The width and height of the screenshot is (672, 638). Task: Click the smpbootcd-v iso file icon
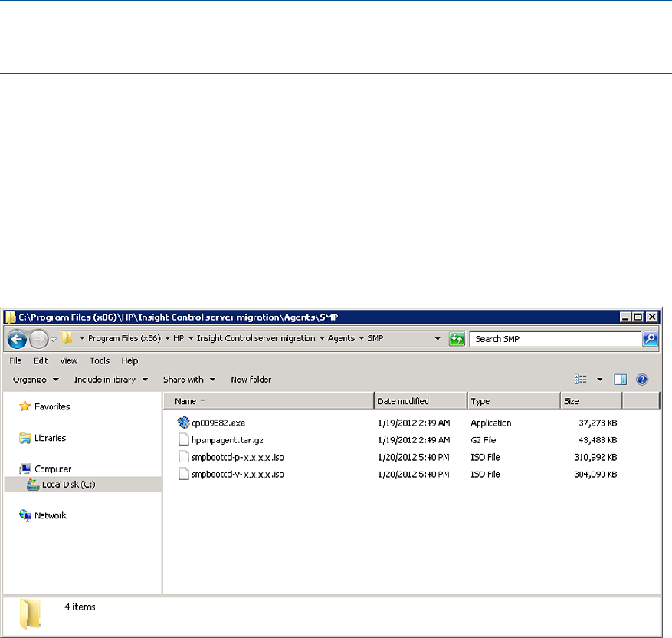click(x=183, y=474)
